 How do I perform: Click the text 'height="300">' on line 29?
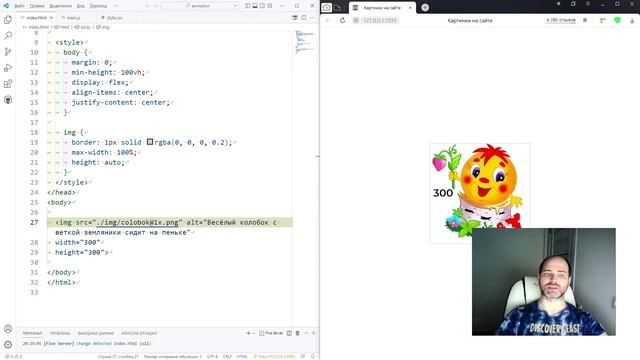(82, 252)
